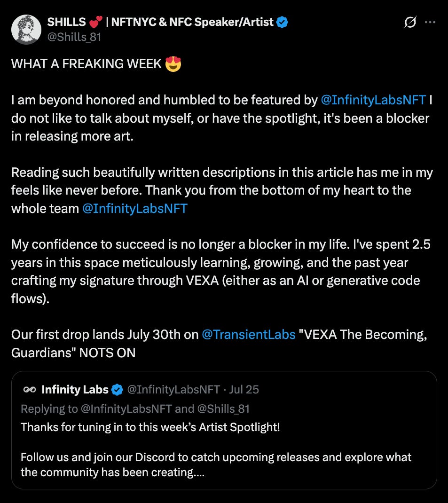Open Infinity Labs name in quoted tweet

(75, 389)
